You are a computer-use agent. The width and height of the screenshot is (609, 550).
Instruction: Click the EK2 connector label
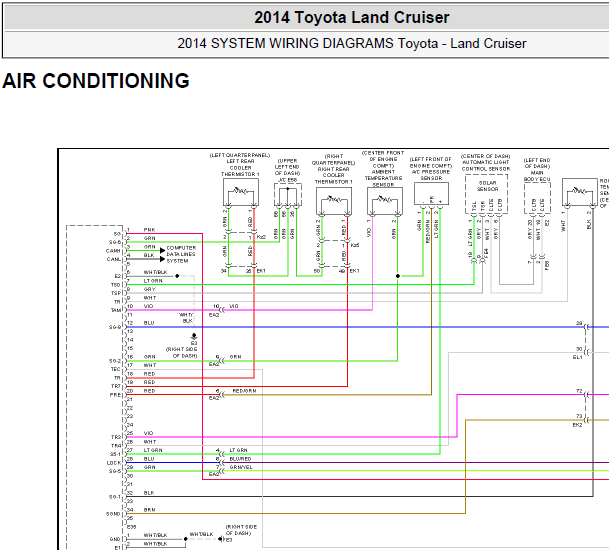[578, 425]
